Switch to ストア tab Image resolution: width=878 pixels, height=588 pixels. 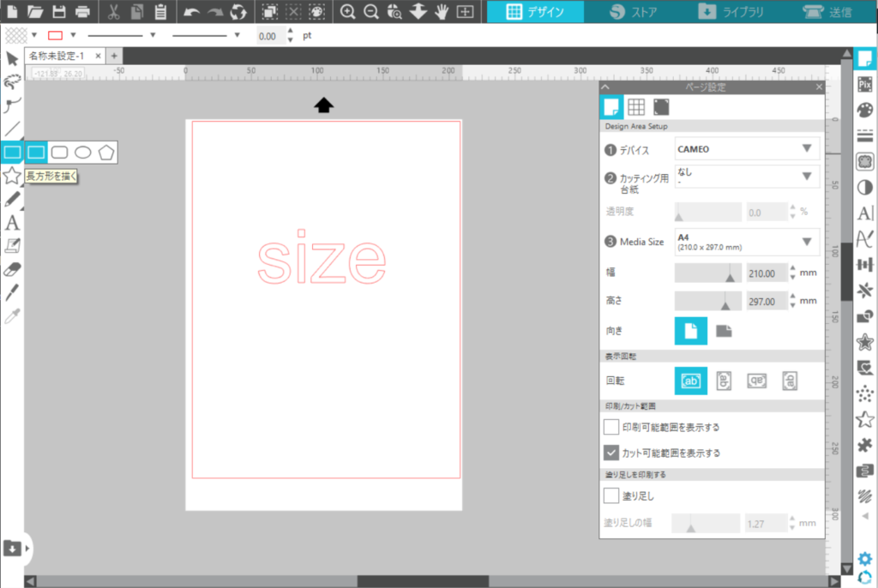tap(634, 11)
